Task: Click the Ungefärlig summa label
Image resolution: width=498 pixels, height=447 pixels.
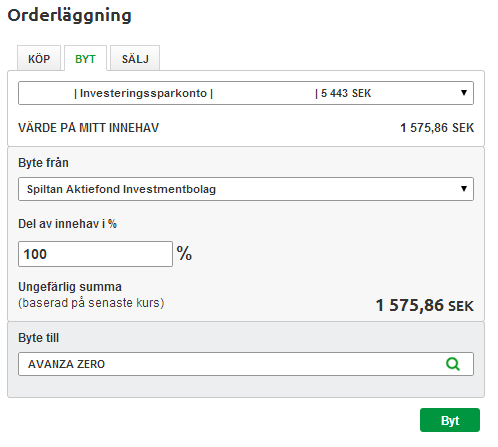Action: (70, 287)
